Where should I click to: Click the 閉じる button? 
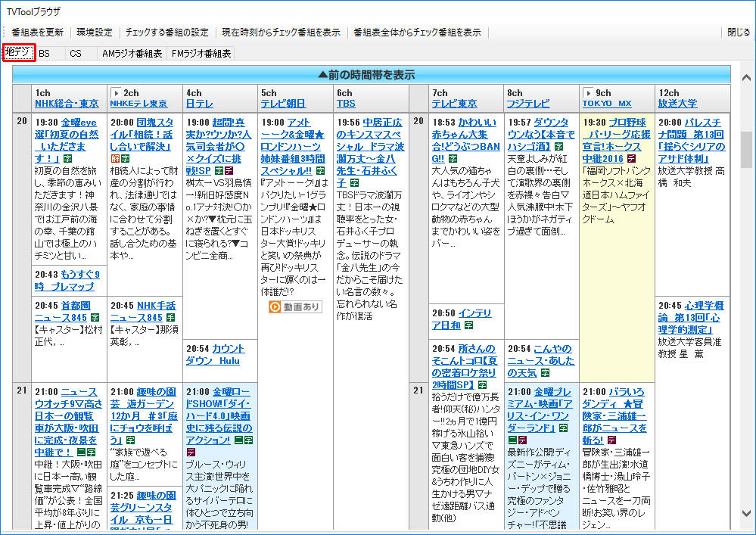tap(739, 33)
